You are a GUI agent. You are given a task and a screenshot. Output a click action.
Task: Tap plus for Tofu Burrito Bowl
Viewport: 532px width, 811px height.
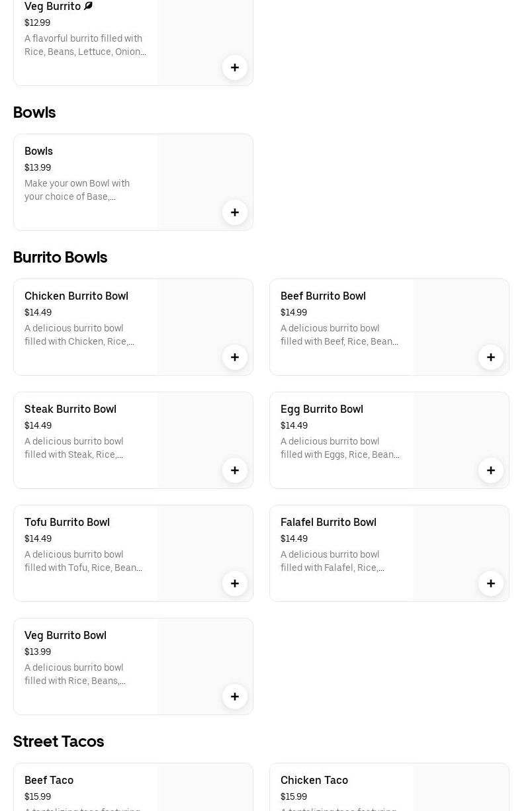click(234, 583)
